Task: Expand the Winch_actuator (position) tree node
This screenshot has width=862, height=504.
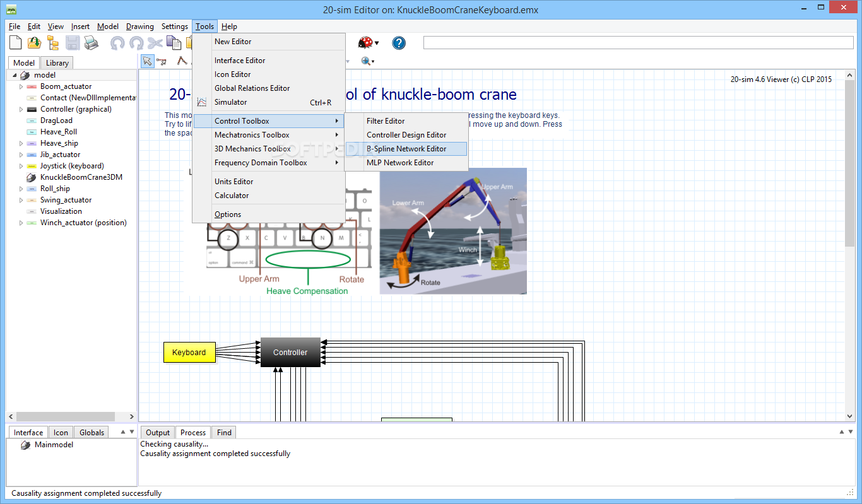Action: coord(21,223)
